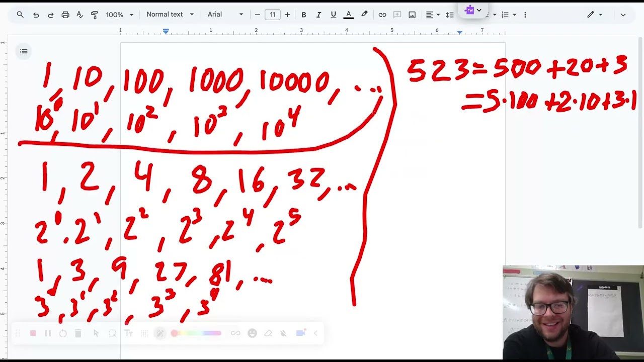This screenshot has height=362, width=644.
Task: Delete the recording with trash icon
Action: [x=78, y=333]
